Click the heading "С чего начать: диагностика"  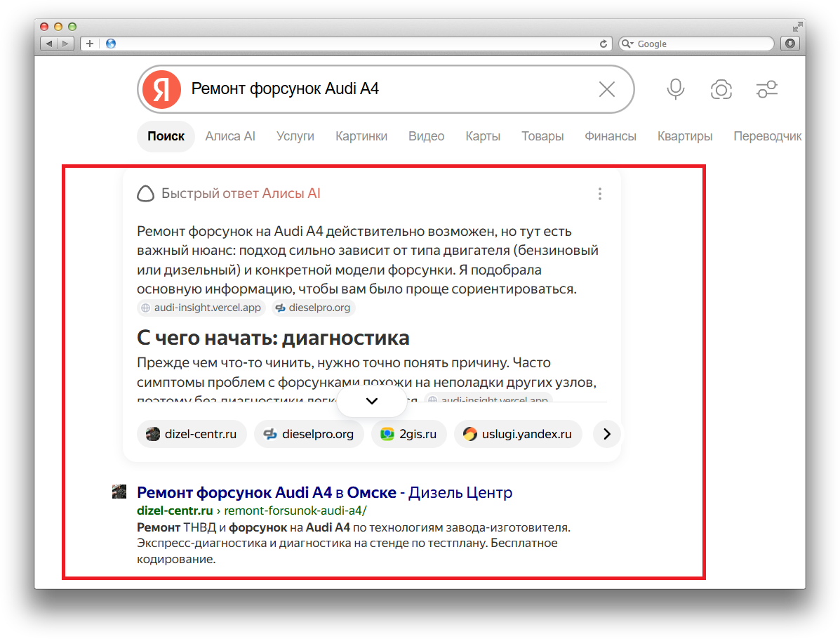coord(273,338)
